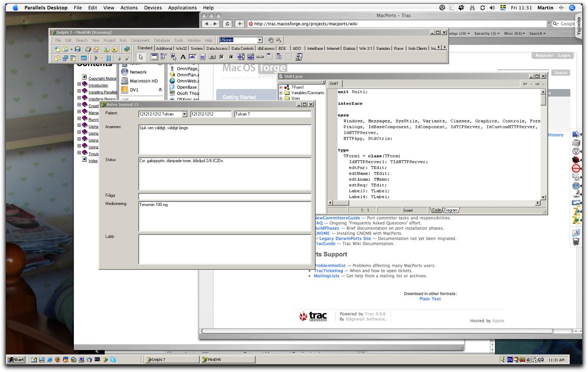Expand the TForm1 tree node
Viewport: 588px width, 372px height.
[x=281, y=87]
